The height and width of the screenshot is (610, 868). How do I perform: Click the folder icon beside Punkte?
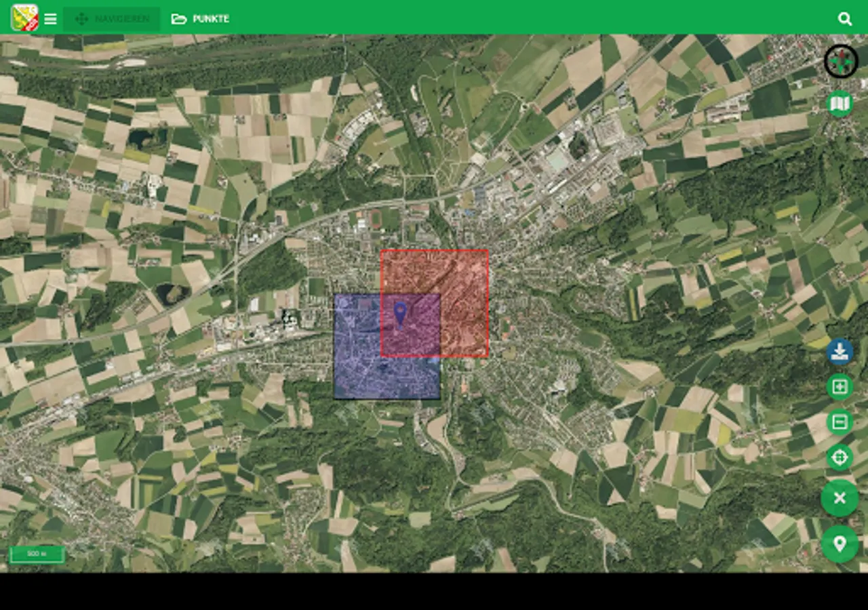179,19
